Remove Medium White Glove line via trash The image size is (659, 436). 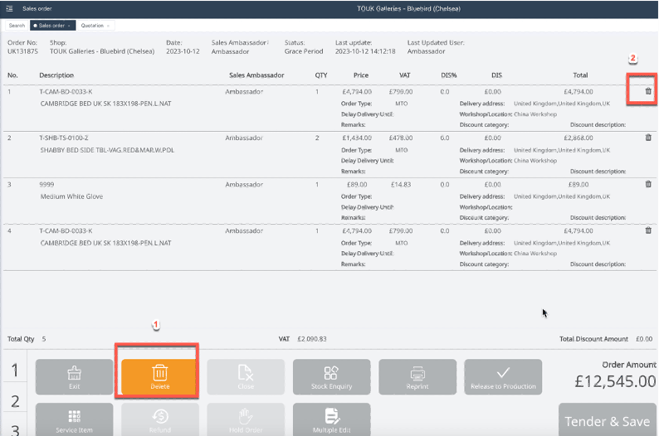pyautogui.click(x=648, y=184)
